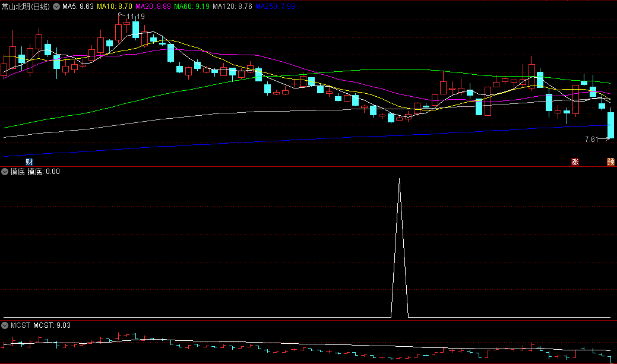Screen dimensions: 617x364
Task: Click the MA10: 8.70 label
Action: click(115, 7)
